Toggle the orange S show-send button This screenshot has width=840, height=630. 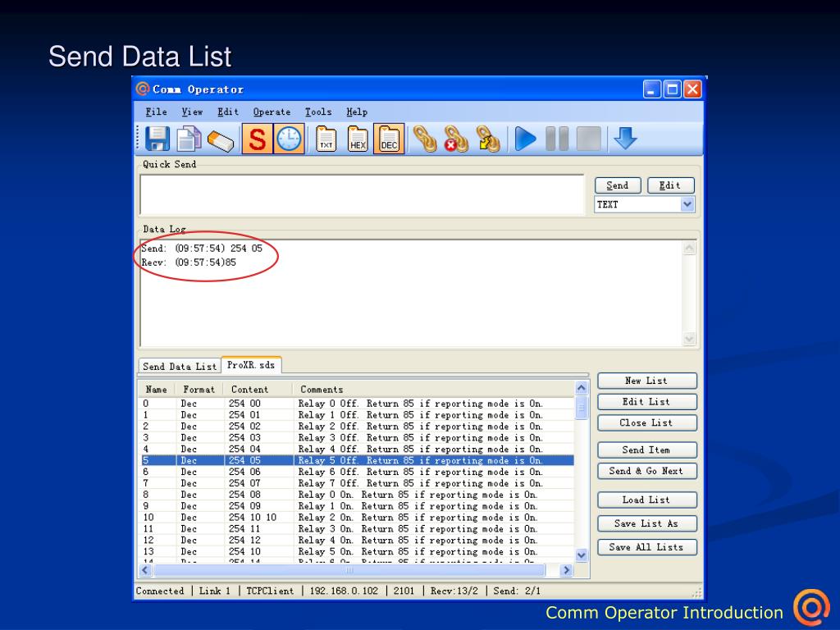click(x=257, y=139)
